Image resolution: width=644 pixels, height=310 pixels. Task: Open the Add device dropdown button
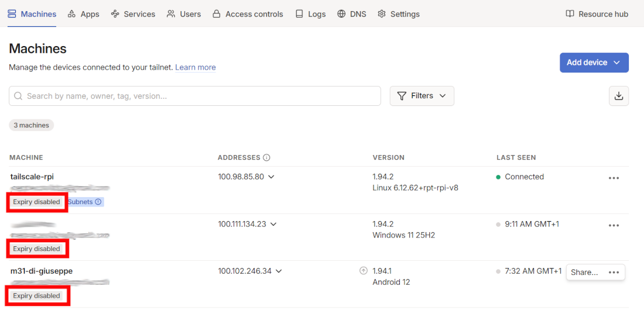(x=594, y=63)
